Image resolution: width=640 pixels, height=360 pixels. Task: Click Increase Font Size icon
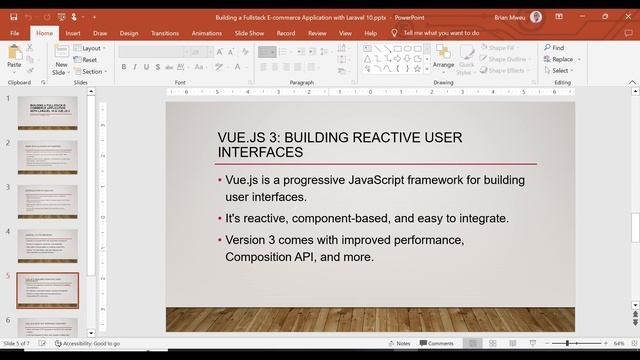point(220,52)
